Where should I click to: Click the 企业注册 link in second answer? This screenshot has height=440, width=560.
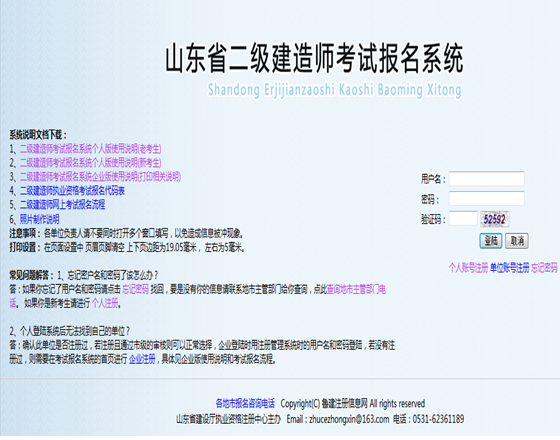coord(142,359)
